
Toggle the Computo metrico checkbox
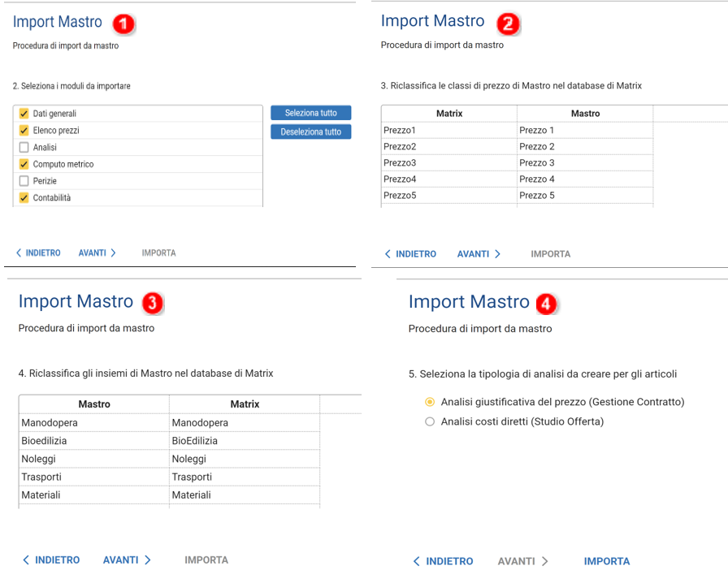[24, 164]
